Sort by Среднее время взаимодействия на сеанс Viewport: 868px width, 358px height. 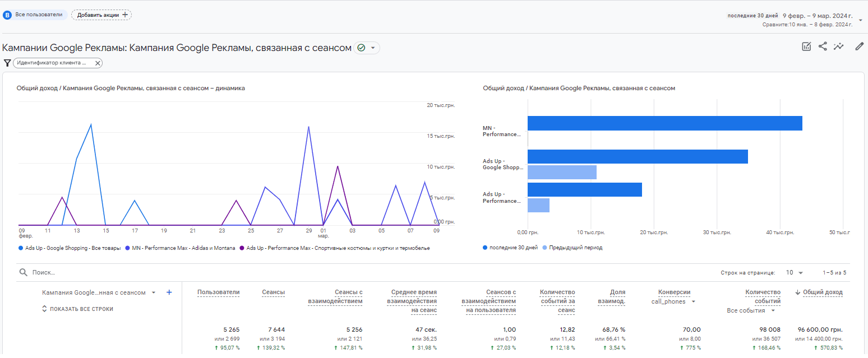(x=412, y=301)
